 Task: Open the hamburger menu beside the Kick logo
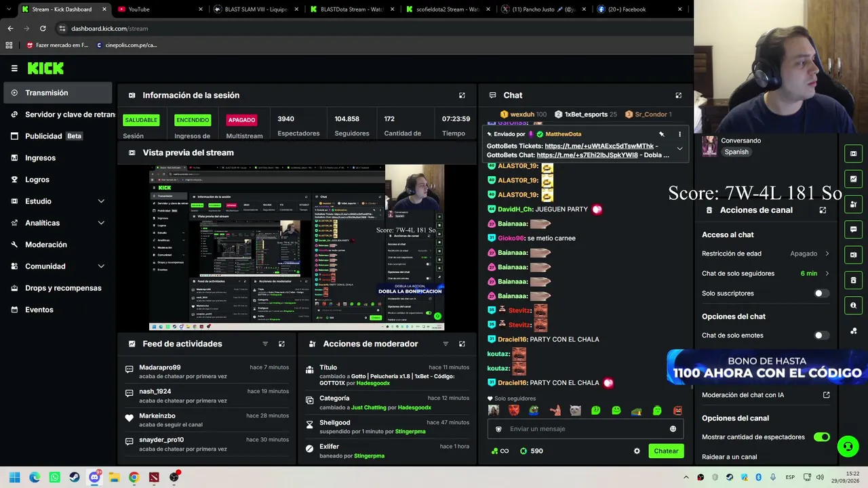pos(14,68)
